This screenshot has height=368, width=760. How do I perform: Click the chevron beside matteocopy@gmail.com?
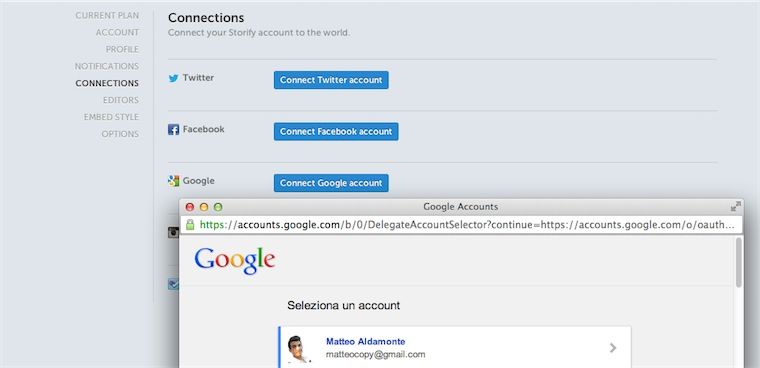point(613,348)
